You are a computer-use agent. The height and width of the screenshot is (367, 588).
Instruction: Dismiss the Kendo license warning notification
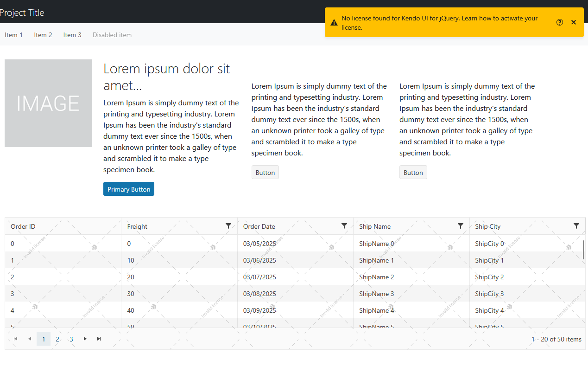click(x=574, y=22)
